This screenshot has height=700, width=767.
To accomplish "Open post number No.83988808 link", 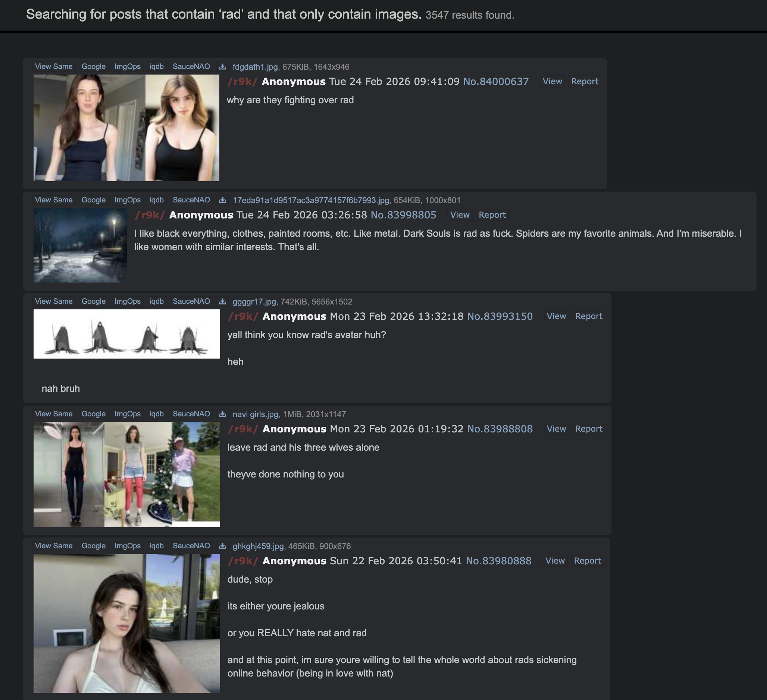I will coord(500,429).
